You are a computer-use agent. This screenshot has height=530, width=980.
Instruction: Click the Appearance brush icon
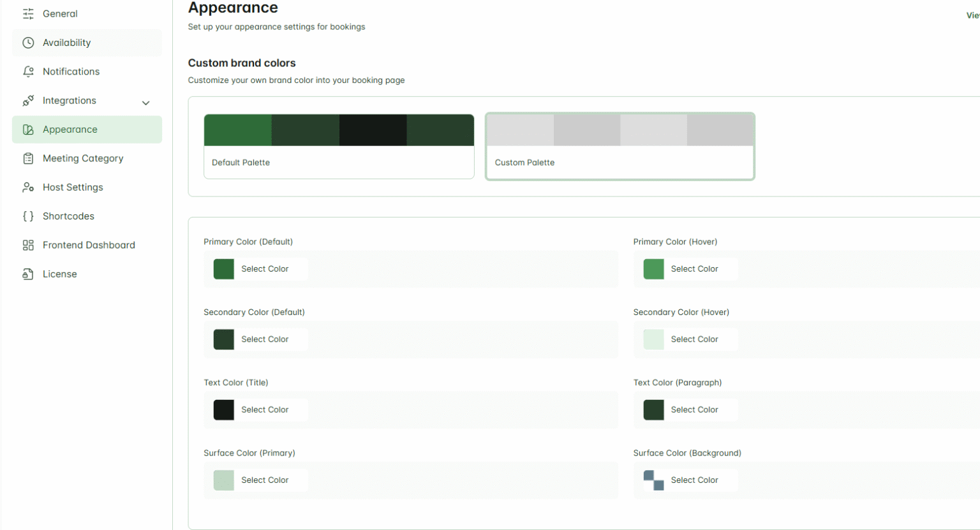[28, 129]
